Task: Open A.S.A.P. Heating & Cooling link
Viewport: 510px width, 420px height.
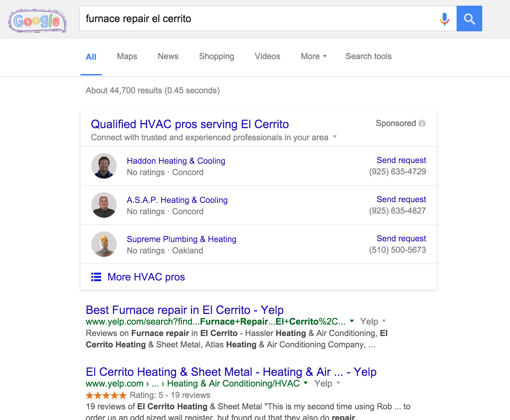Action: coord(177,200)
